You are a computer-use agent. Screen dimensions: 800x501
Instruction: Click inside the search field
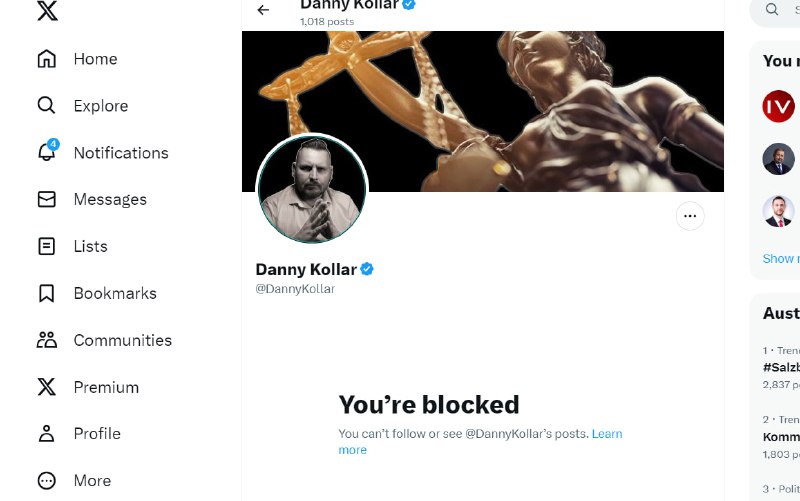pos(785,10)
